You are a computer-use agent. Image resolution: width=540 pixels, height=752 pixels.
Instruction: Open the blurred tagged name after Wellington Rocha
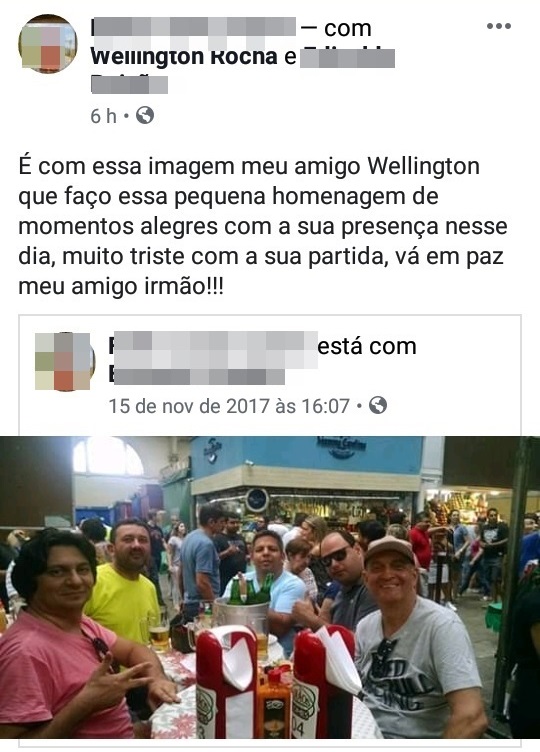348,58
